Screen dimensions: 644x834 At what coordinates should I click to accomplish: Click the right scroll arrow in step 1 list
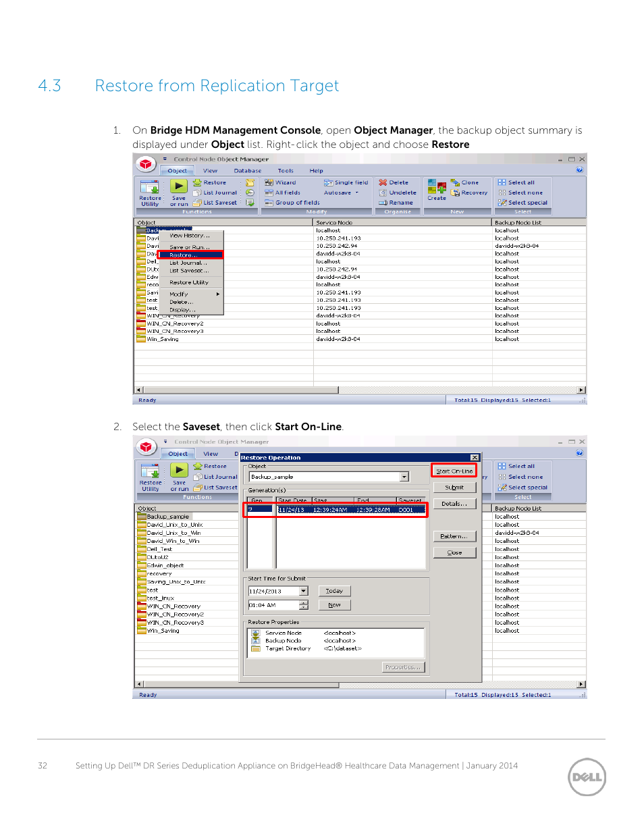(581, 390)
